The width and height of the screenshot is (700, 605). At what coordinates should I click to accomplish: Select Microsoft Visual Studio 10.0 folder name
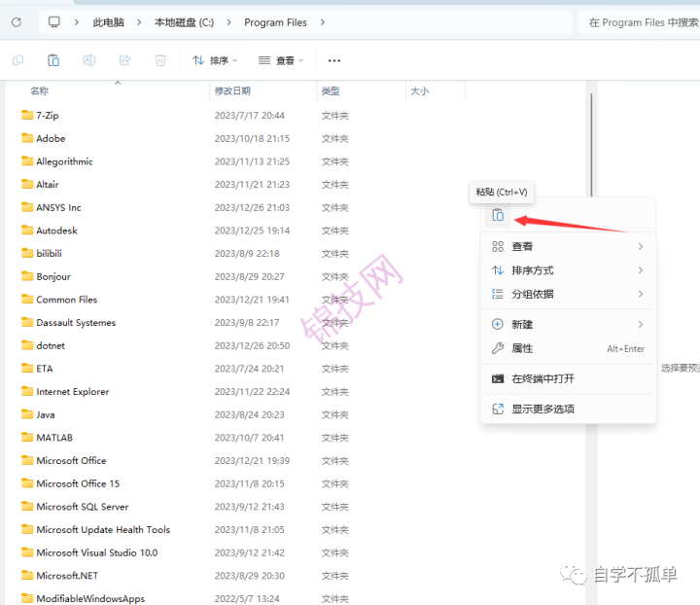point(97,552)
